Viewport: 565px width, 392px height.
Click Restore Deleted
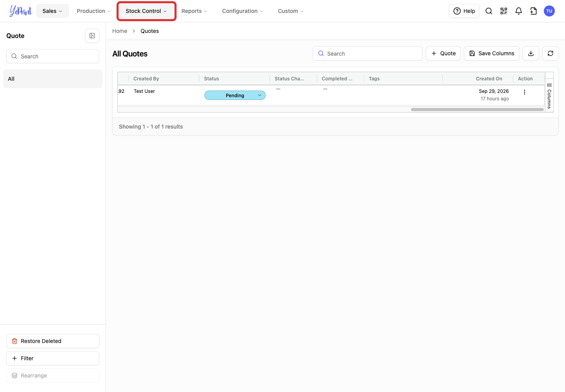53,341
